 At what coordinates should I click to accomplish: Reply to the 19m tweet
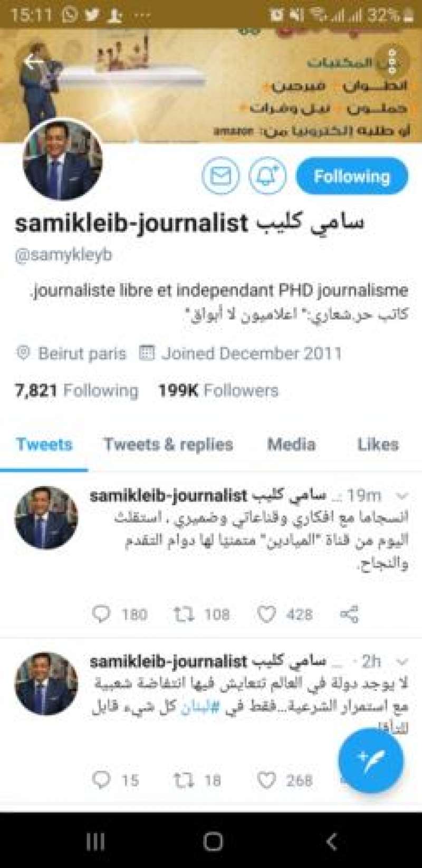(x=101, y=614)
